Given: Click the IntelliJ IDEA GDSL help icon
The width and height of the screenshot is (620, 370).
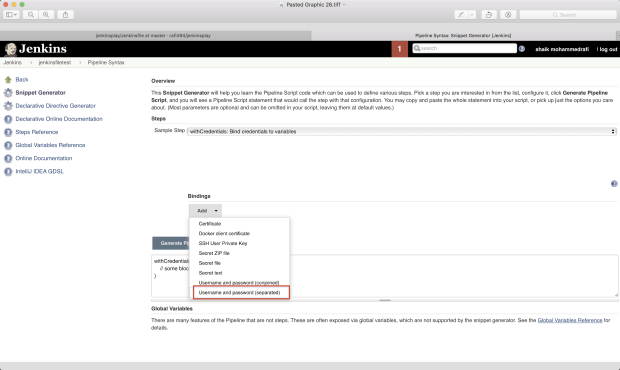Looking at the screenshot, I should pyautogui.click(x=8, y=172).
